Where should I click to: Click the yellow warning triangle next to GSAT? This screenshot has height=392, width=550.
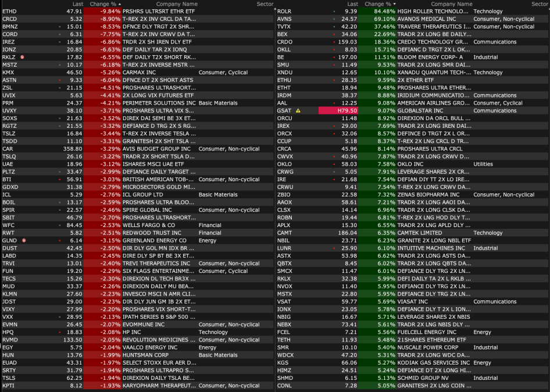coord(298,110)
